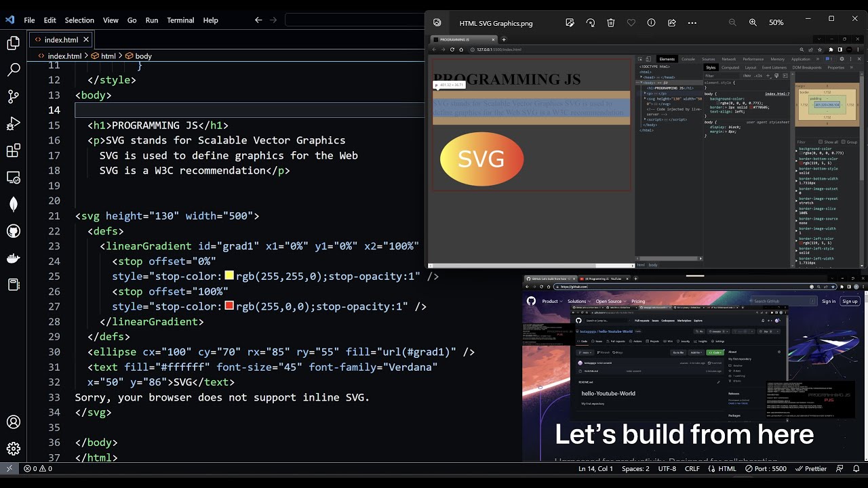Screen dimensions: 868x488
Task: Zoom in on the Photos image
Action: 753,23
